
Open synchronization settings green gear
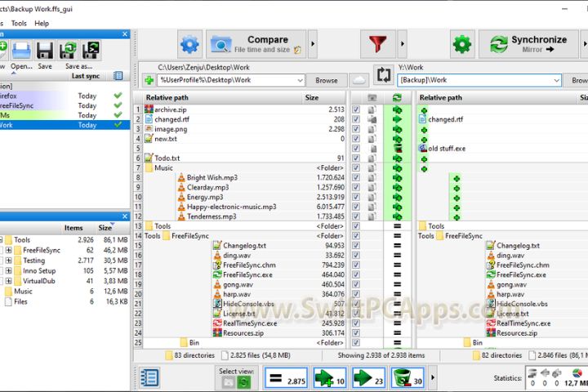[462, 45]
